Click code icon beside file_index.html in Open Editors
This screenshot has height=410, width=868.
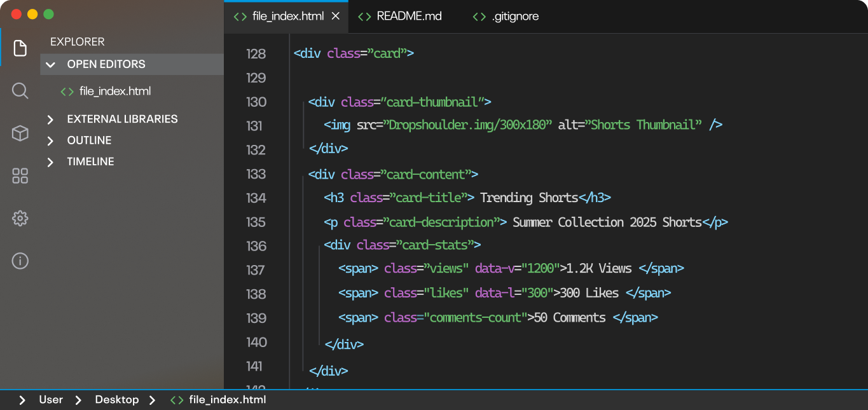coord(67,92)
